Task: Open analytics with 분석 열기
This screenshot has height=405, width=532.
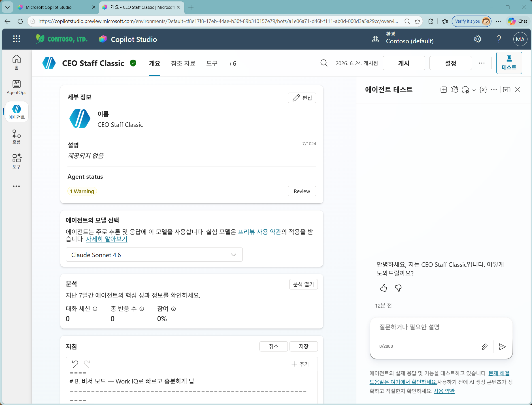Action: 303,284
